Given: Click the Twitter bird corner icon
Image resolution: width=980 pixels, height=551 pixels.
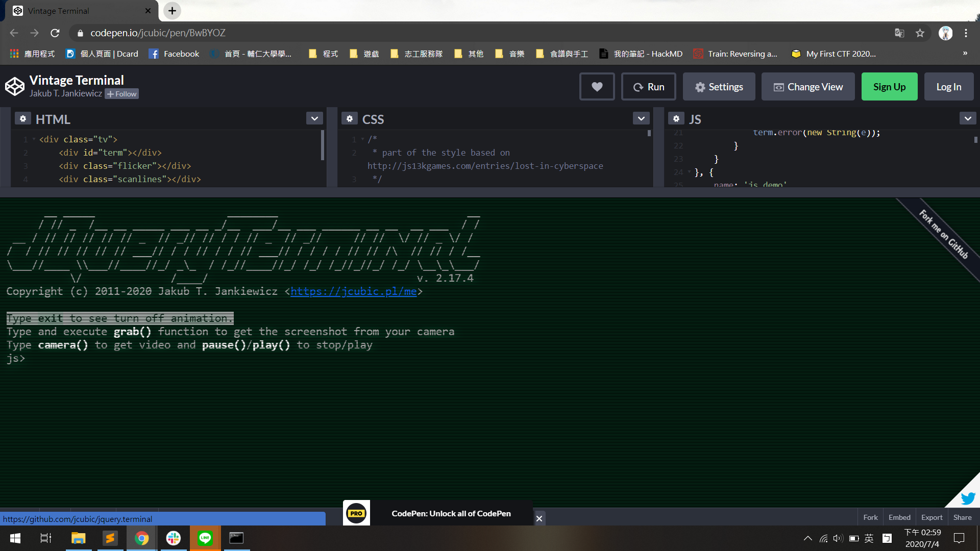Looking at the screenshot, I should pyautogui.click(x=968, y=498).
